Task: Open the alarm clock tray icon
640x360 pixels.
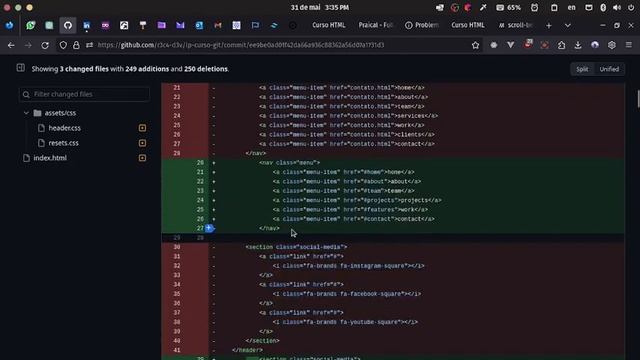Action: 534,7
